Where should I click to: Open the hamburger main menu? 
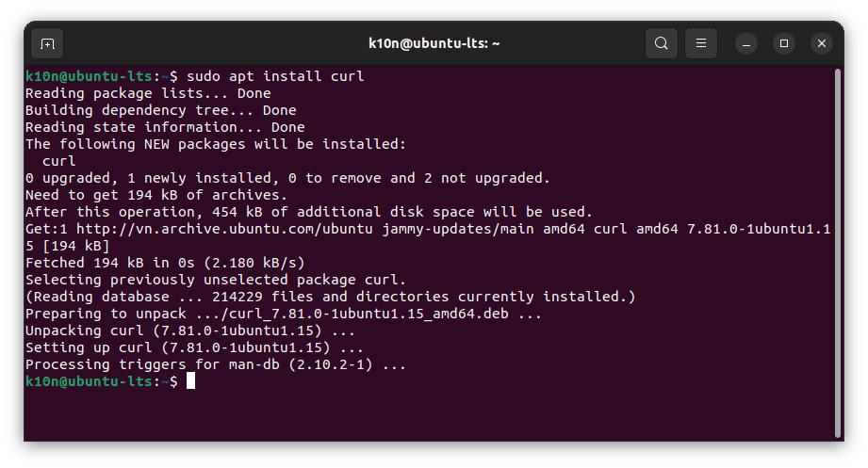[701, 43]
